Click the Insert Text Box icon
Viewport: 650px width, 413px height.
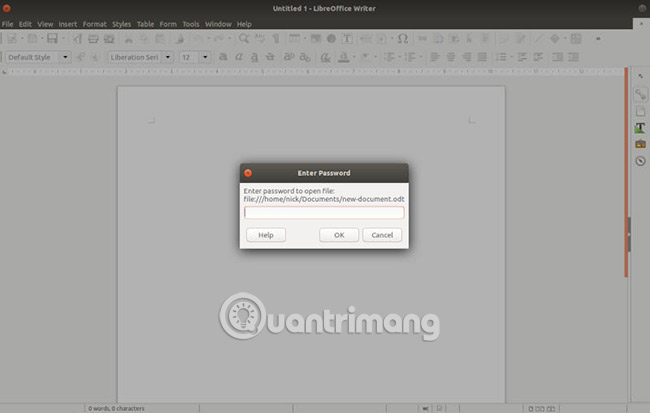(347, 39)
